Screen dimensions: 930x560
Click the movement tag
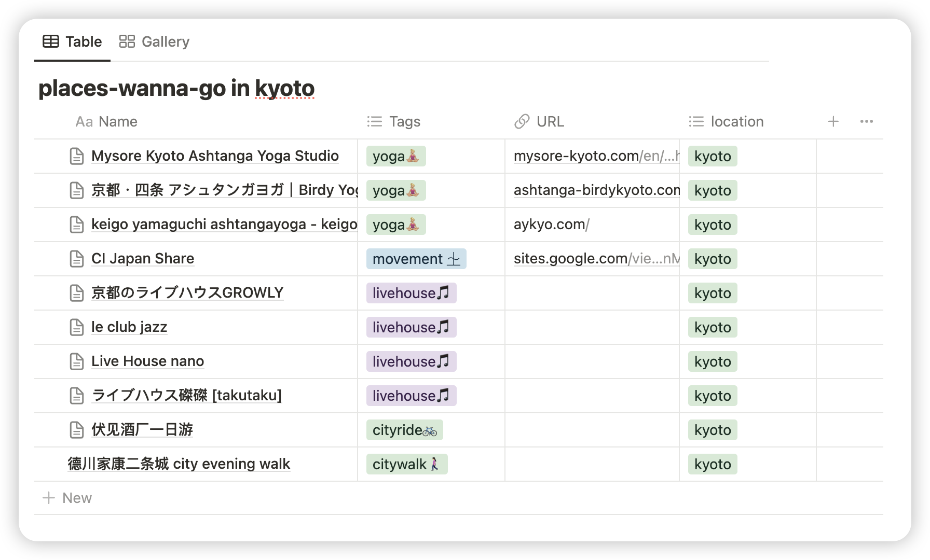[x=416, y=259]
